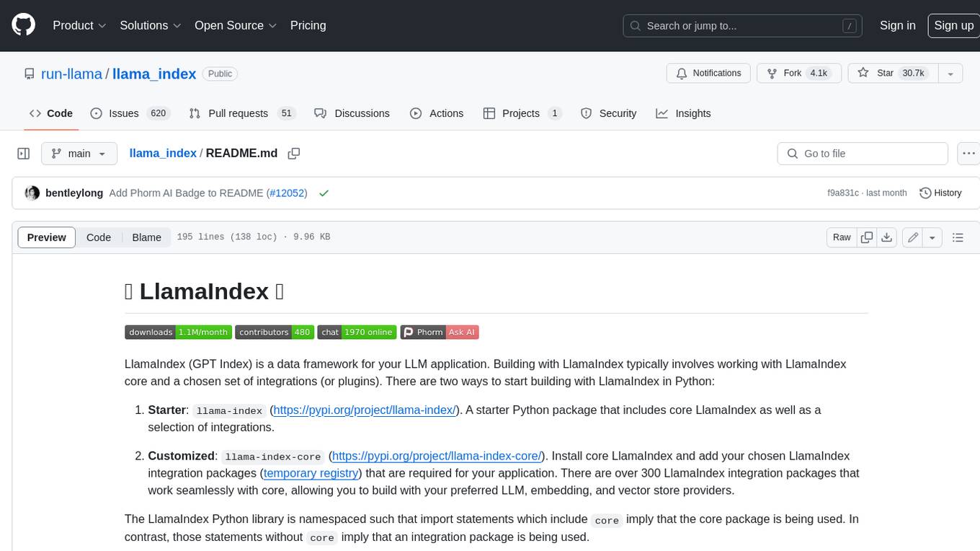This screenshot has width=980, height=551.
Task: Click the llama_index breadcrumb link
Action: (x=163, y=154)
